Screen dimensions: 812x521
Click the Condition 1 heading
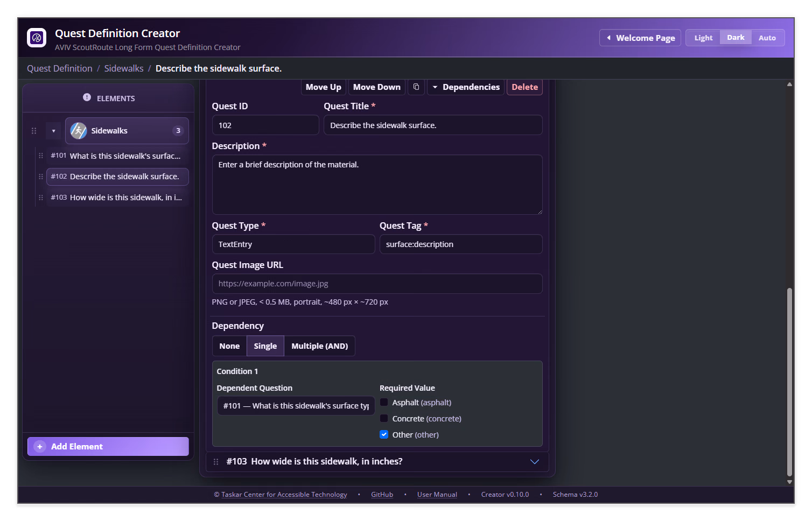pyautogui.click(x=237, y=371)
